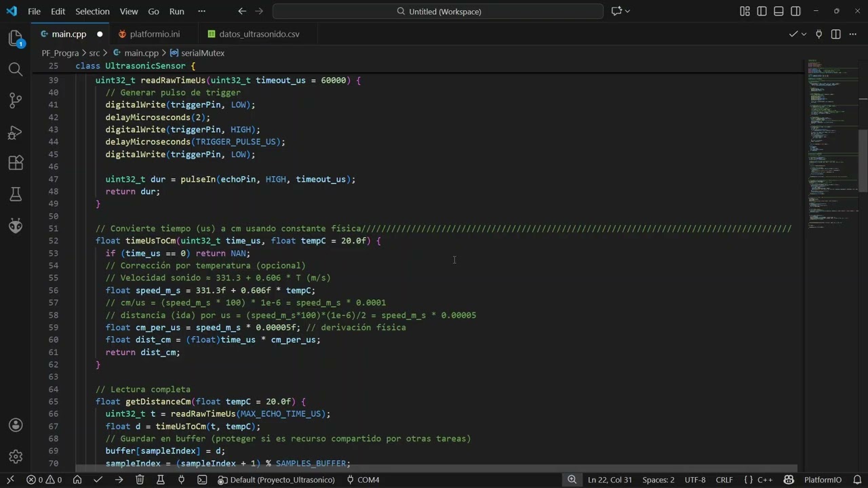Image resolution: width=868 pixels, height=488 pixels.
Task: Switch to the datos_ultrasonido.csv tab
Action: coord(259,34)
